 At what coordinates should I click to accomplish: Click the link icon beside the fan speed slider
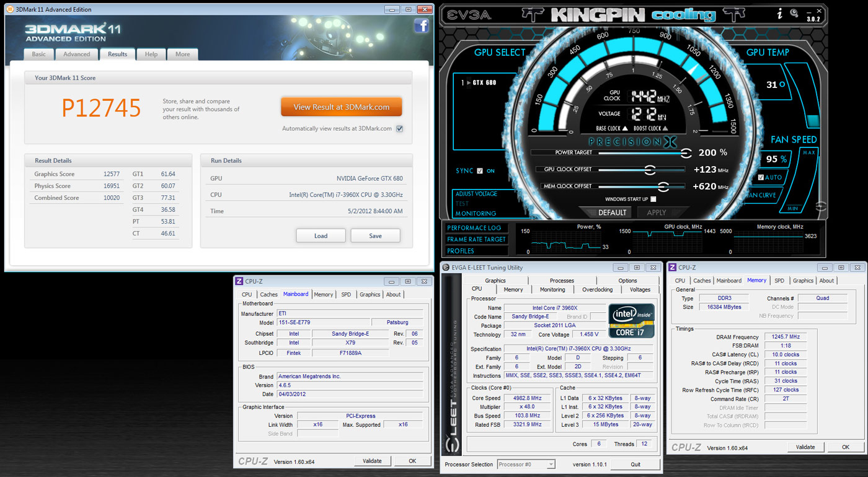point(821,206)
